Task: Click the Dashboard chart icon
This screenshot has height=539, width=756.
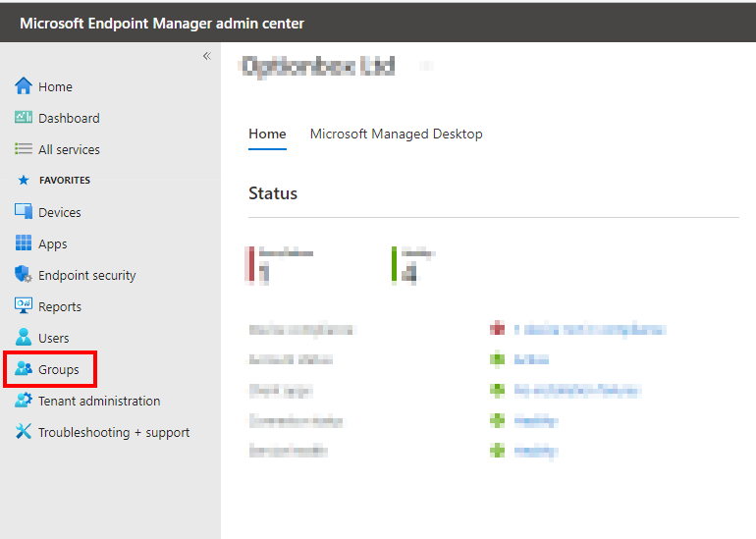Action: point(24,117)
